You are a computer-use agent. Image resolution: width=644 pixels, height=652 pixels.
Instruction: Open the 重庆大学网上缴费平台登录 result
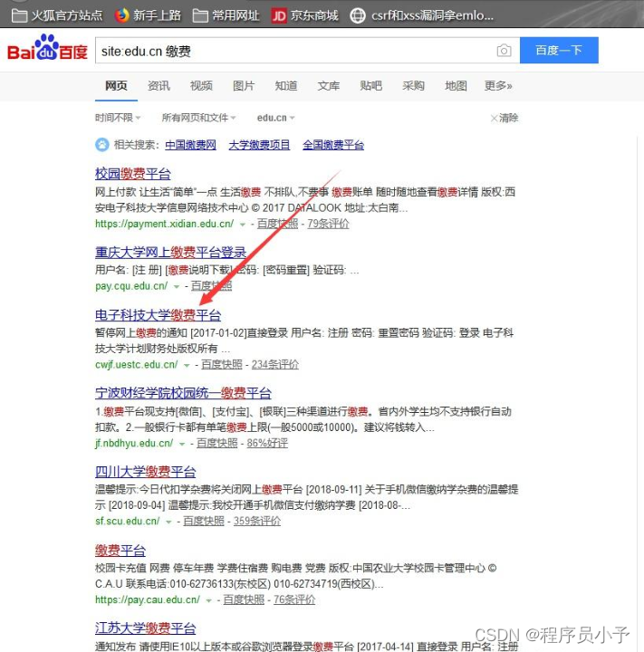click(170, 252)
